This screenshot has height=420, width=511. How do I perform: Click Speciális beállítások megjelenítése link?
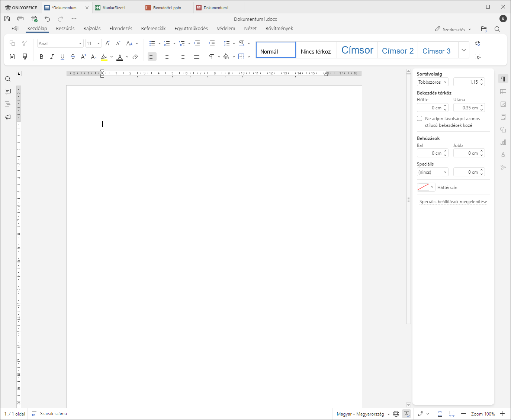[453, 202]
